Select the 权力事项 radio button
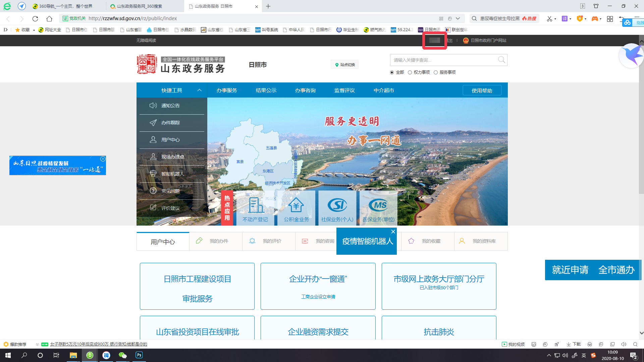The width and height of the screenshot is (644, 362). (410, 72)
